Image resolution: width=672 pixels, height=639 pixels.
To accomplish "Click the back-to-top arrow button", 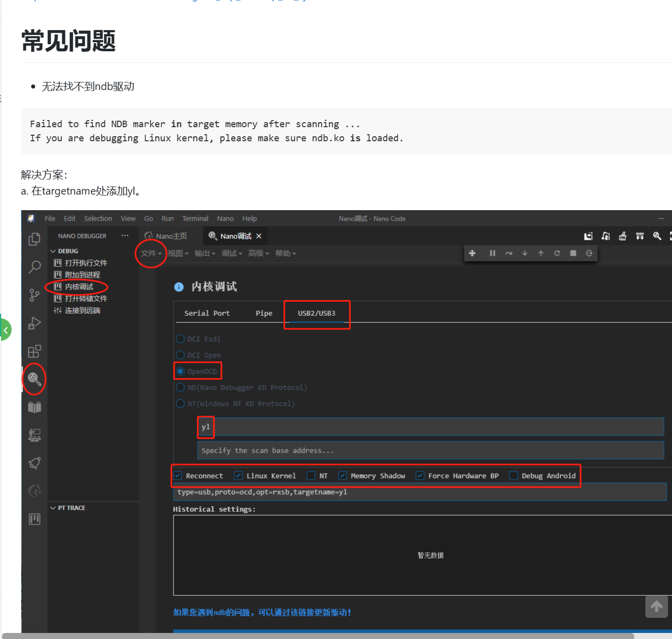I will pyautogui.click(x=656, y=607).
